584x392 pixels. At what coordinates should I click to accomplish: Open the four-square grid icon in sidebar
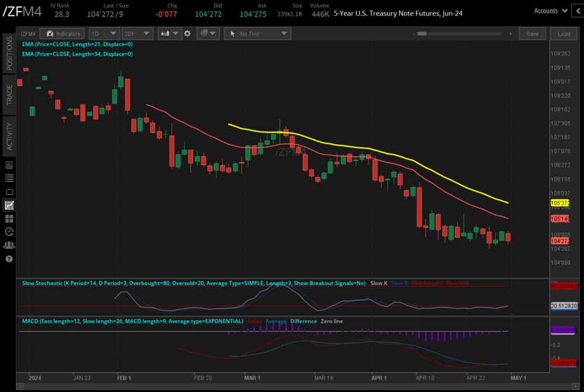(9, 218)
